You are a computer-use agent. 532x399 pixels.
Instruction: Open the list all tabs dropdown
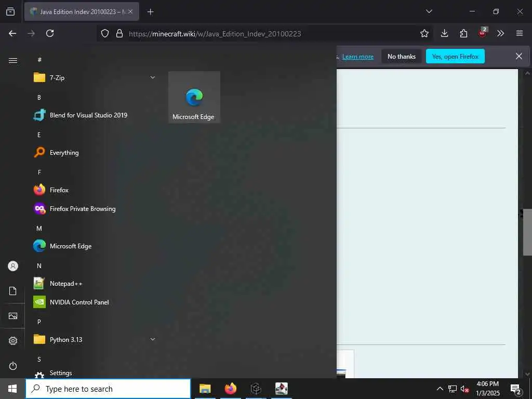click(x=429, y=11)
